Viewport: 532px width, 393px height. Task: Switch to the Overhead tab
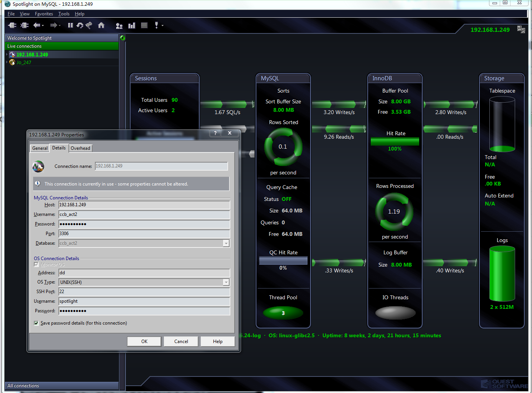pos(81,148)
